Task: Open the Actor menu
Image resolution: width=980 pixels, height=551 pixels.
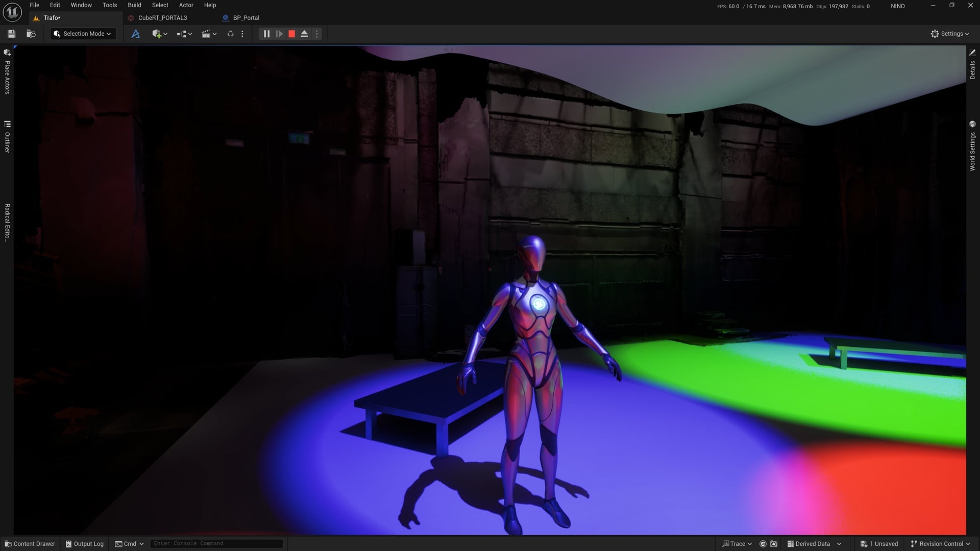Action: click(x=186, y=5)
